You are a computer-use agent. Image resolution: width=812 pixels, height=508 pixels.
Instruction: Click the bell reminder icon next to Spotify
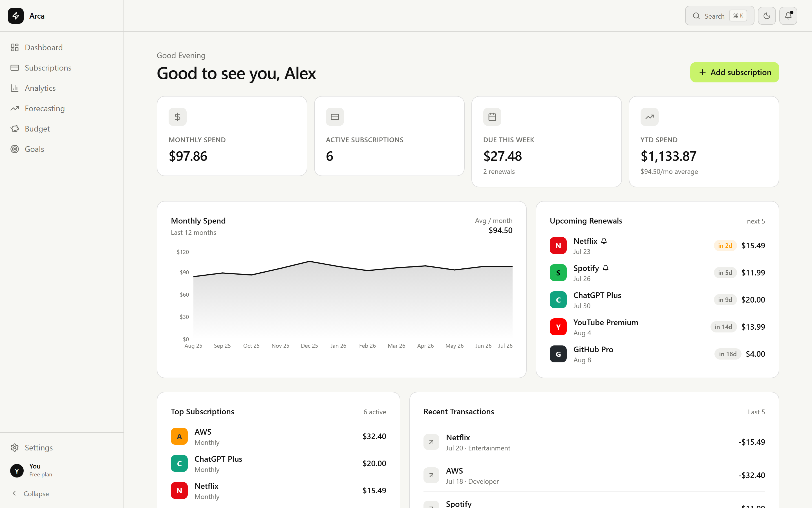(606, 268)
